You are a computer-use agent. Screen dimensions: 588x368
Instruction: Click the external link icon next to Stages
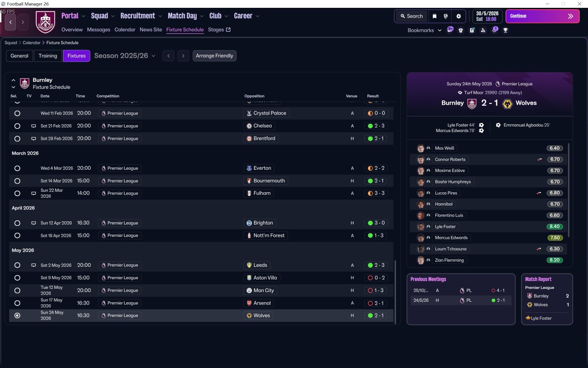pos(228,30)
